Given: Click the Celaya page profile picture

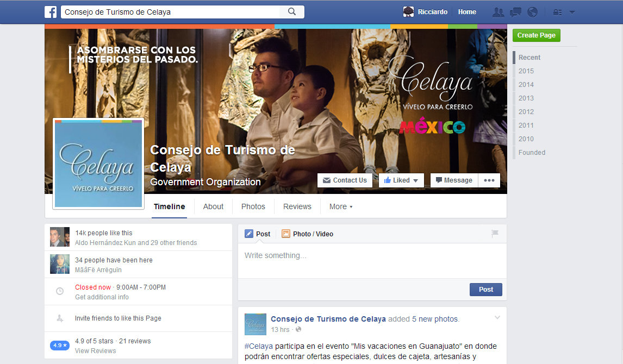Looking at the screenshot, I should [x=98, y=164].
